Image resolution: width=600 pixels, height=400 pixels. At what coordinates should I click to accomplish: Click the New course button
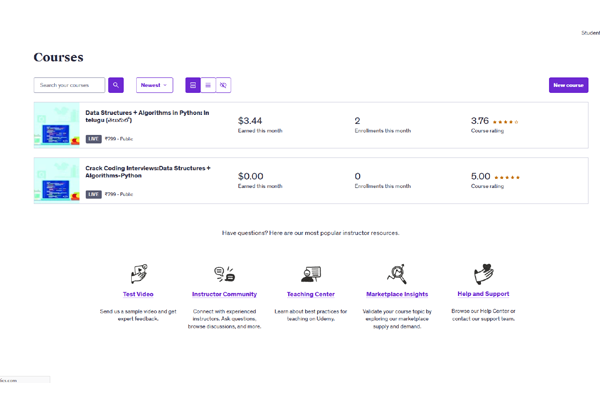(568, 85)
